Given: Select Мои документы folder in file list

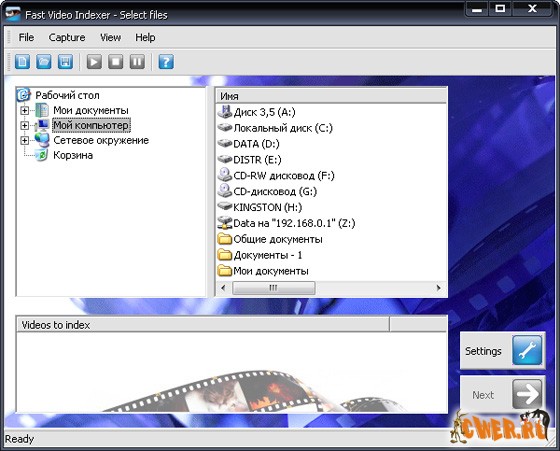Looking at the screenshot, I should coord(271,271).
